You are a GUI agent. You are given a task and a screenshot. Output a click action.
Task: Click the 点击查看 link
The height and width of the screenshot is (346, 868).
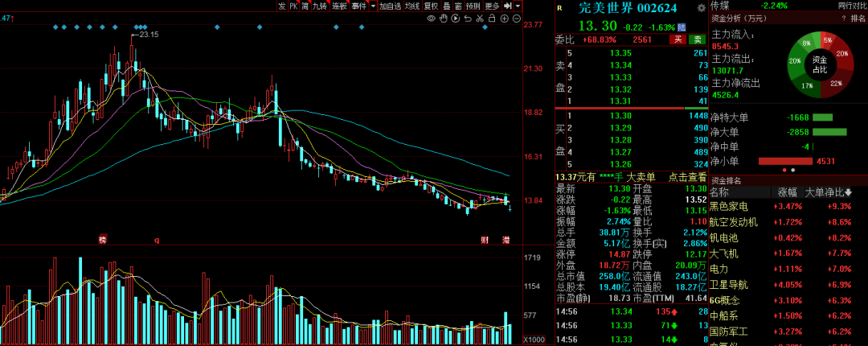[x=686, y=178]
